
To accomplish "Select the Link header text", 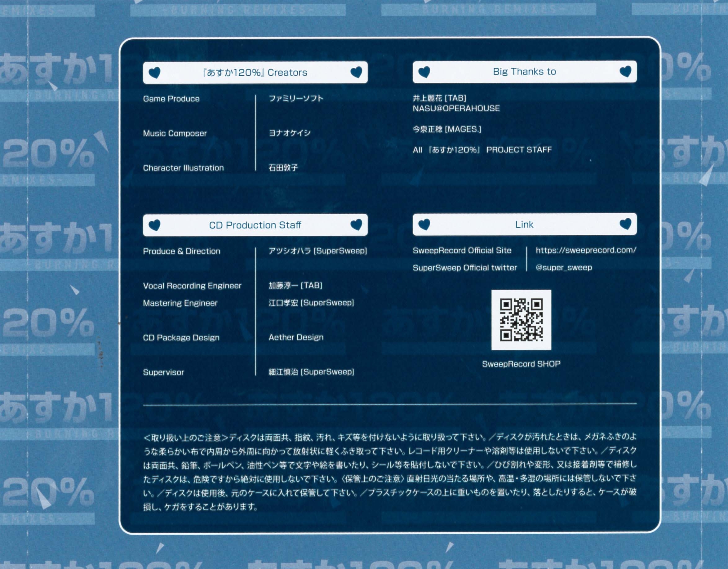I will click(x=524, y=224).
